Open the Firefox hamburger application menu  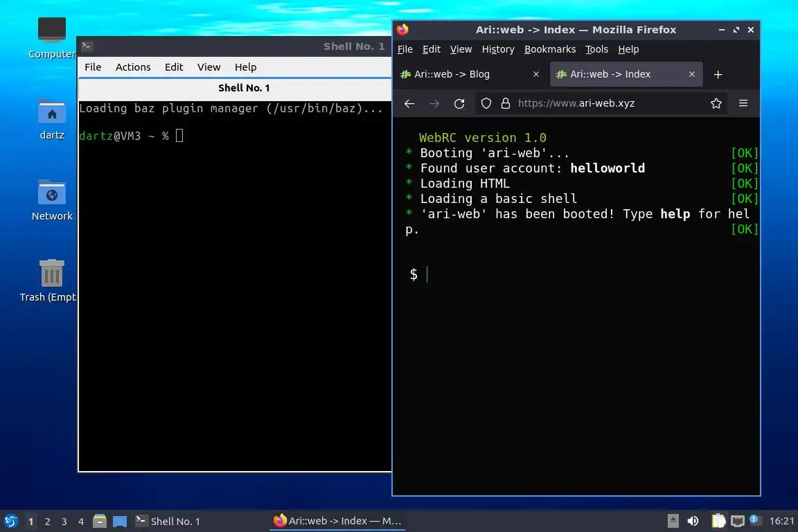click(x=743, y=103)
